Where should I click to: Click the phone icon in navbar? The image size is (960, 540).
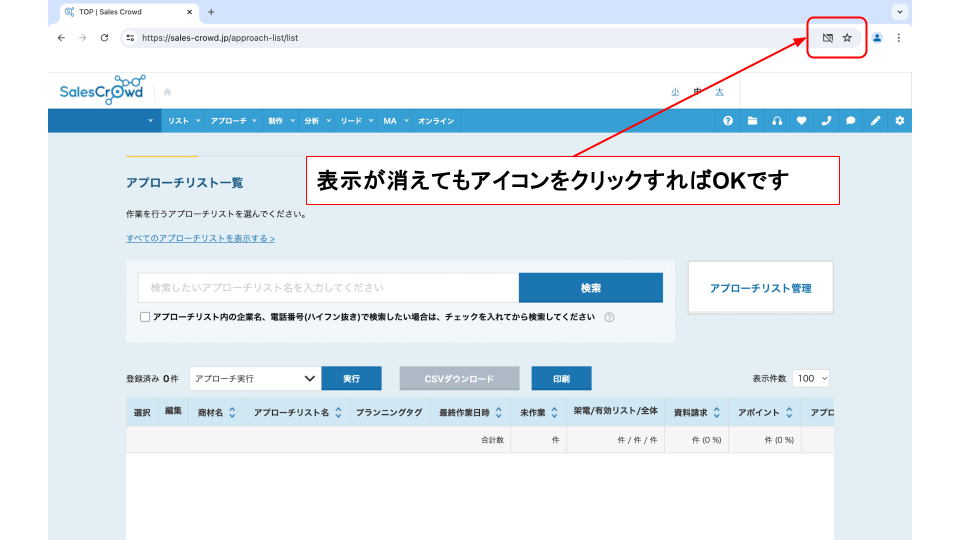tap(826, 121)
